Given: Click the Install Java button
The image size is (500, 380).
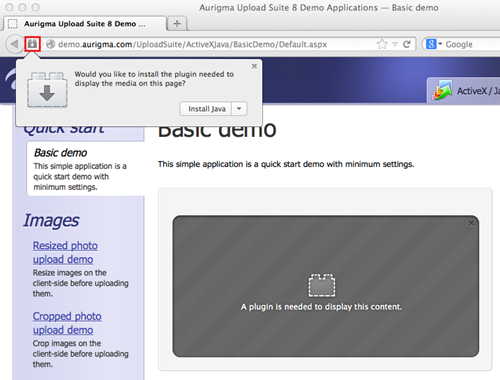Looking at the screenshot, I should click(x=206, y=109).
